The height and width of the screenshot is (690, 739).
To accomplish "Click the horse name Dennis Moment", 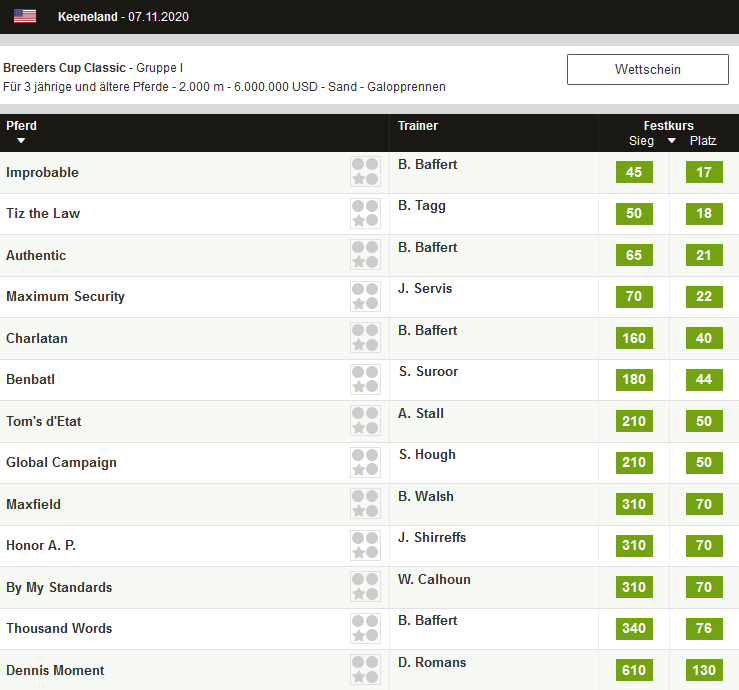I will click(55, 670).
